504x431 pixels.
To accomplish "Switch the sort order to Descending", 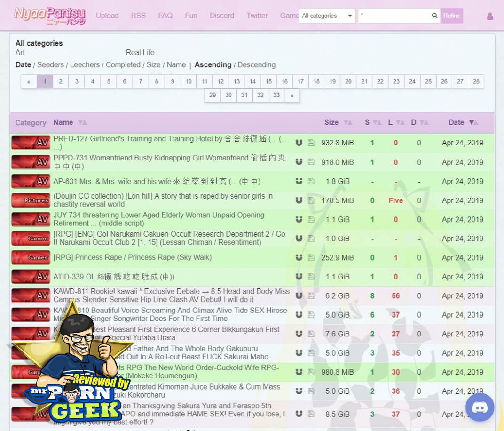I will click(x=256, y=65).
